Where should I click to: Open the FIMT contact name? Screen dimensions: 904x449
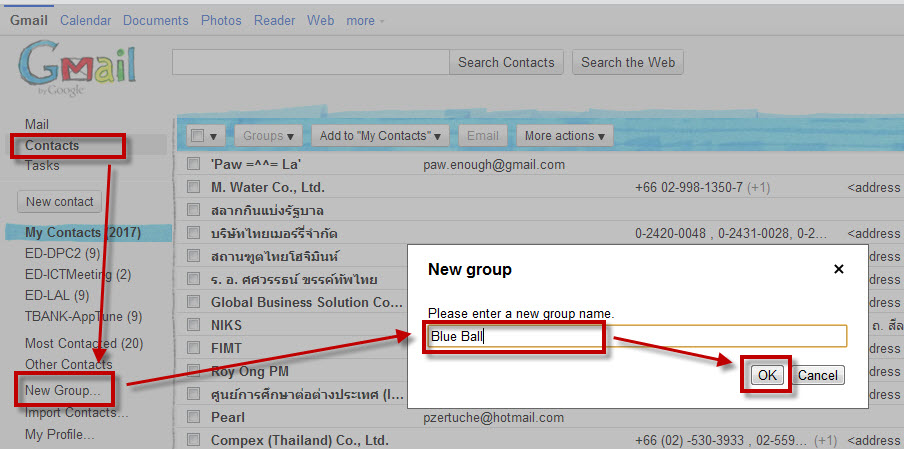pyautogui.click(x=226, y=348)
